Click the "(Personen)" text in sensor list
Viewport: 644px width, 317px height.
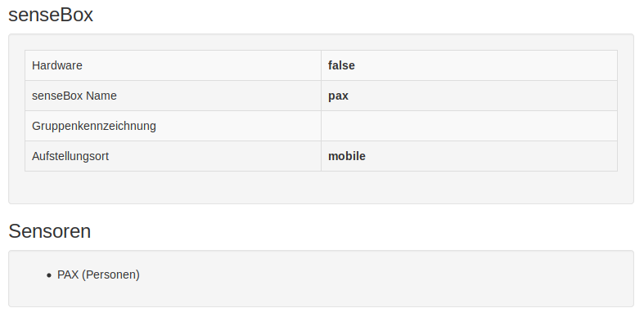click(110, 275)
